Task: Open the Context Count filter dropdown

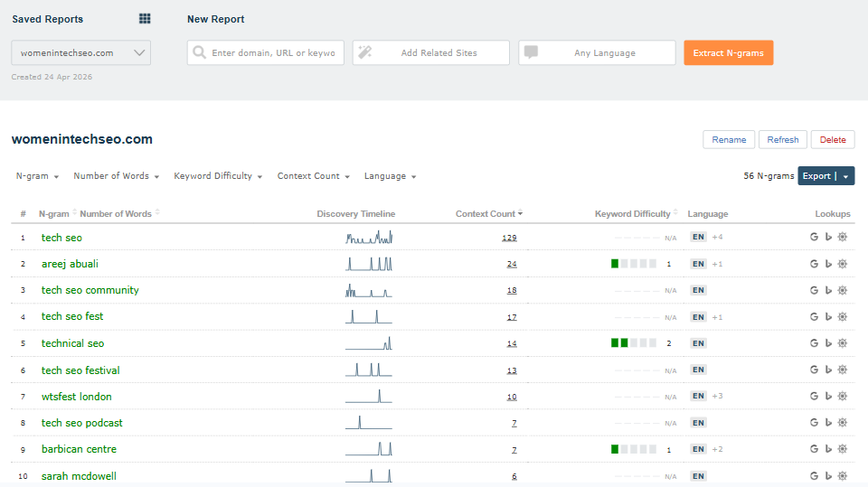Action: [314, 176]
